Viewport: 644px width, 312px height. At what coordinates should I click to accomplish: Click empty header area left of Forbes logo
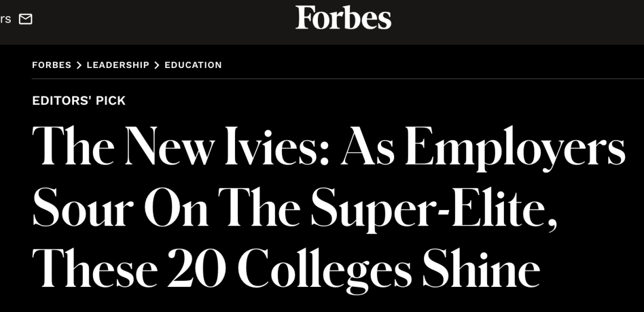pos(165,22)
